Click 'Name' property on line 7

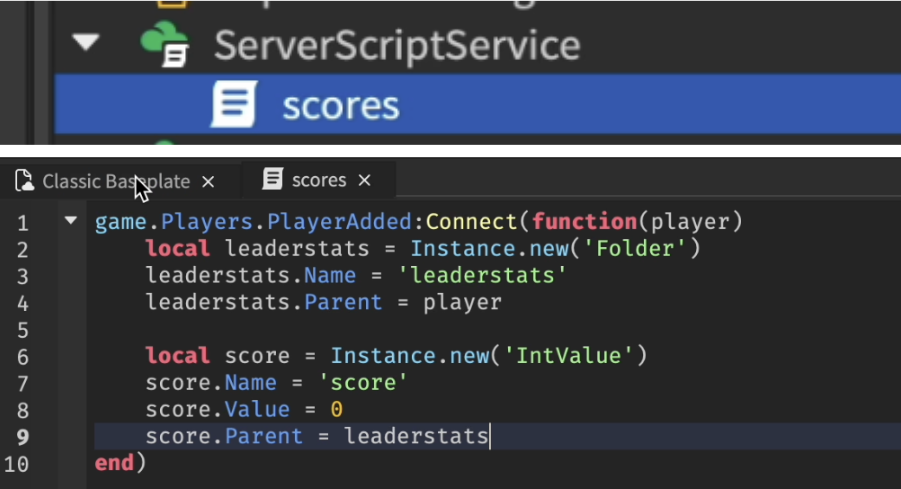pyautogui.click(x=251, y=383)
